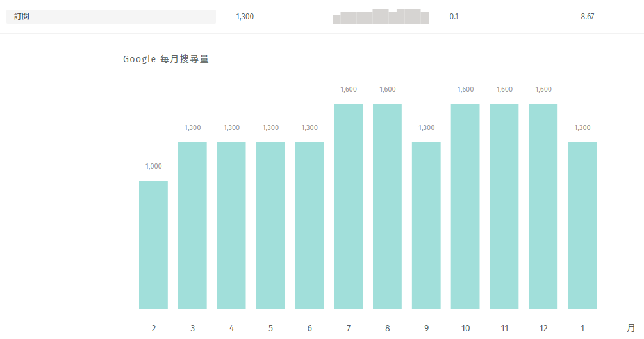
Task: Select the month 5 bar in chart
Action: pyautogui.click(x=270, y=226)
